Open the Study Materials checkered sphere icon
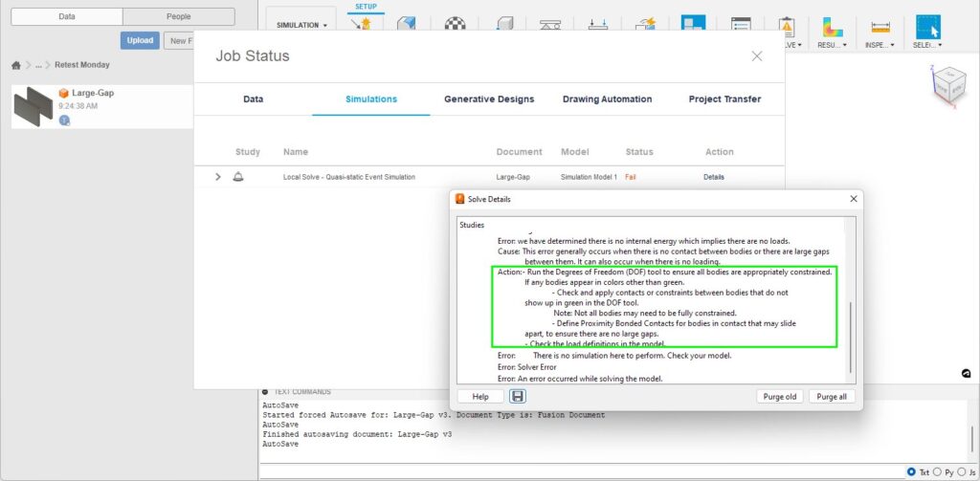Image resolution: width=980 pixels, height=481 pixels. [x=455, y=24]
